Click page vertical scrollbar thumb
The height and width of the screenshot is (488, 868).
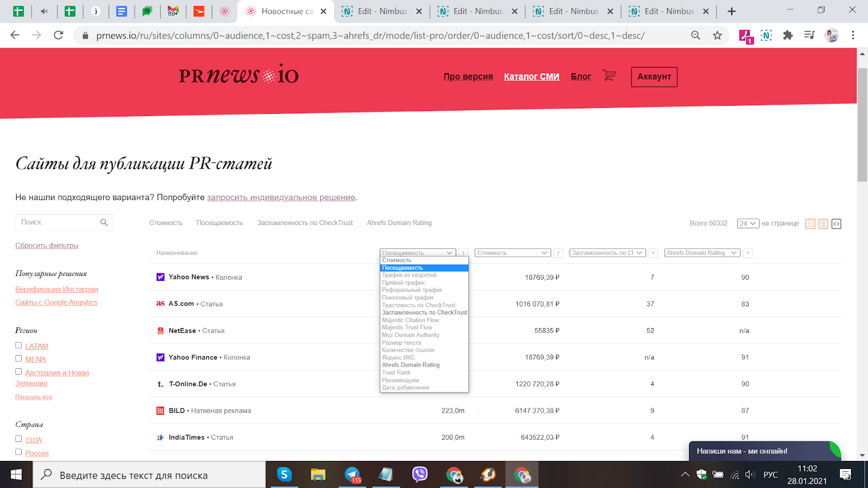tap(862, 125)
